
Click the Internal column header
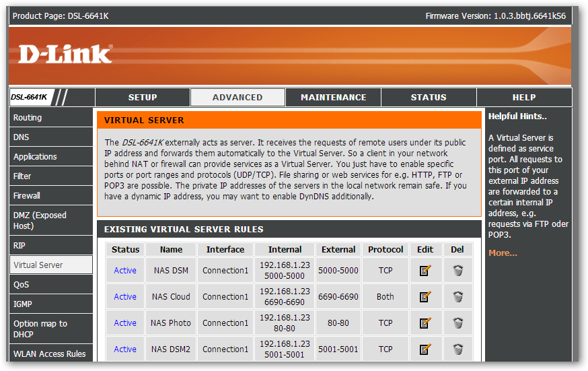coord(285,249)
